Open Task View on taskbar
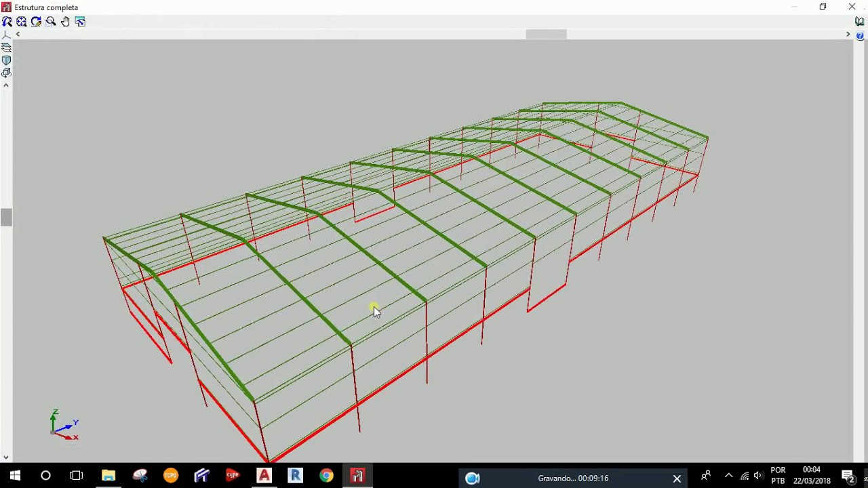 tap(76, 476)
